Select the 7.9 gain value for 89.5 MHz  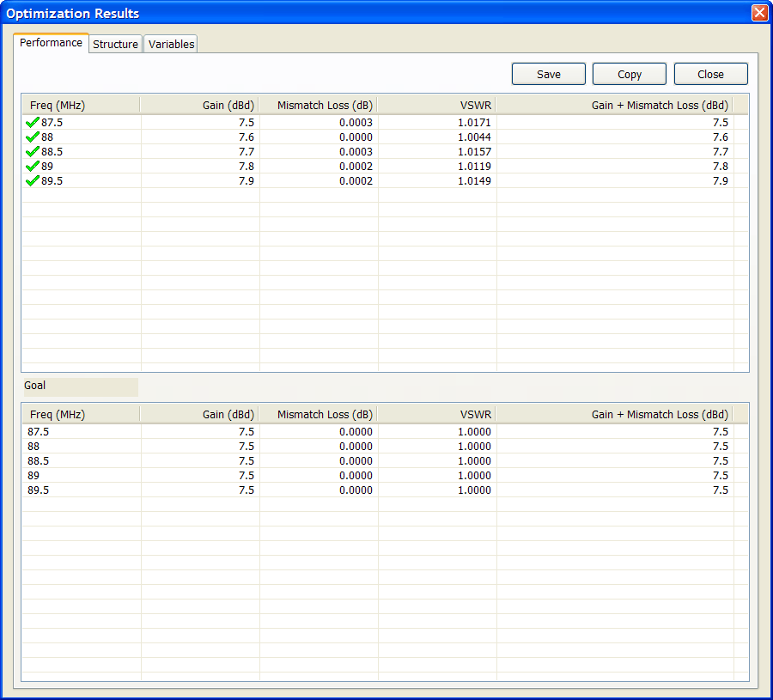[x=247, y=181]
